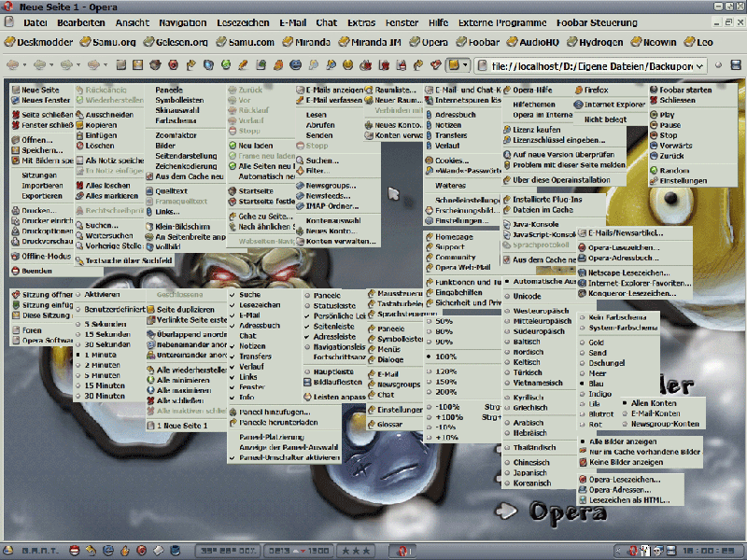Click the orange feather icon in the toolbar

278,64
